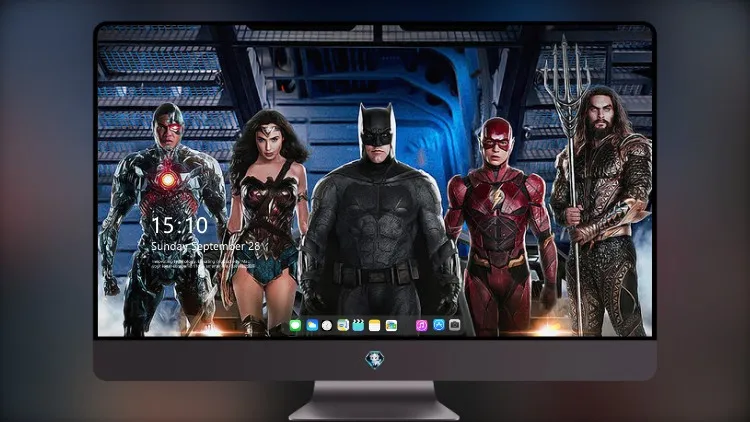750x422 pixels.
Task: Open the Weather app in dock
Action: pos(312,326)
